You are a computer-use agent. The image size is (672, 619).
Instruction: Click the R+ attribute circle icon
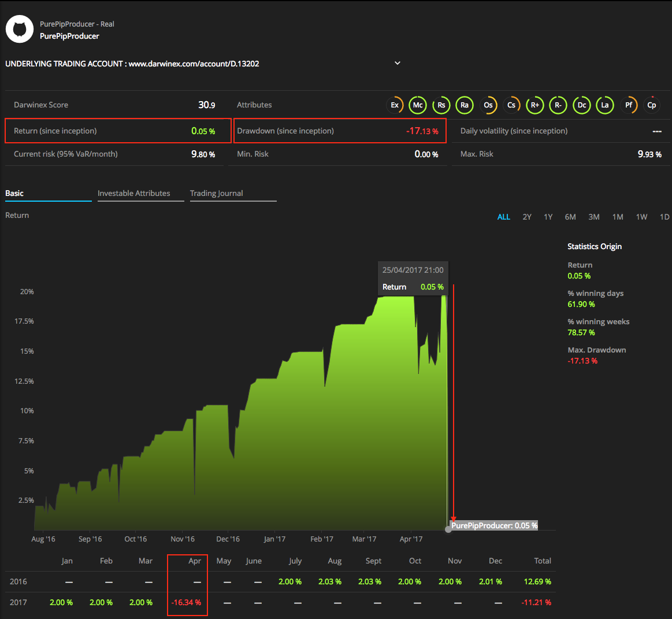(x=535, y=105)
